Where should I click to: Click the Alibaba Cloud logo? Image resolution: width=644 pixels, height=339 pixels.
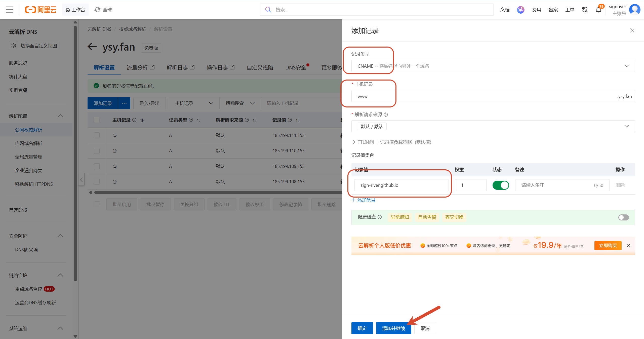click(41, 10)
